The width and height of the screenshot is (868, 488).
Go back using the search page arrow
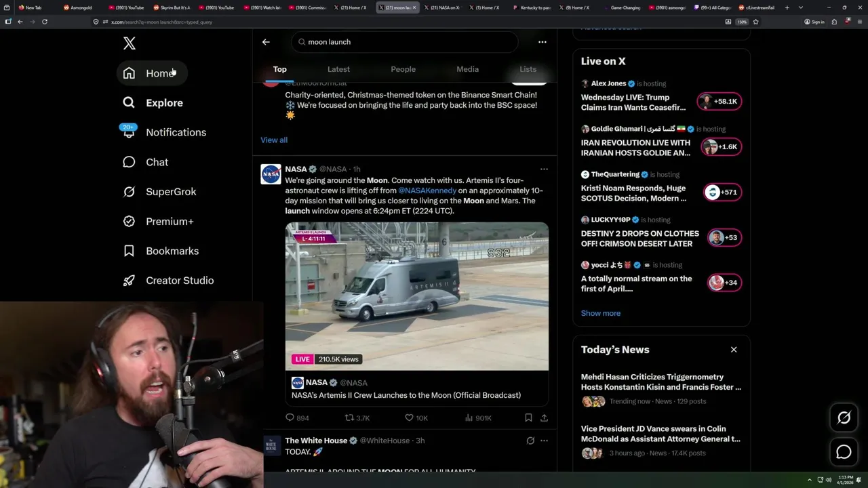(266, 42)
